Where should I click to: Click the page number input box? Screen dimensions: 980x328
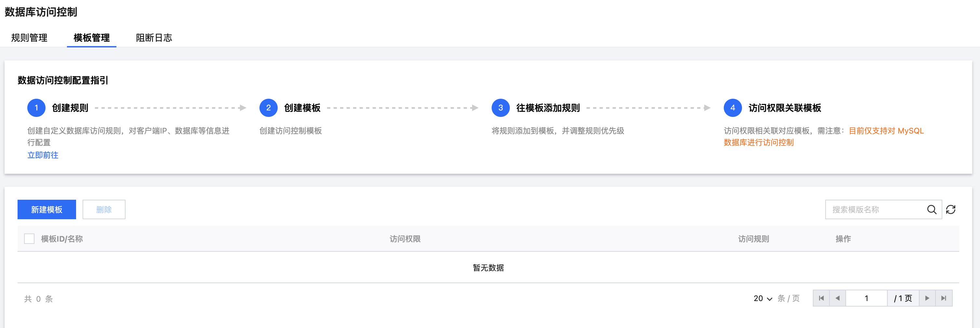click(866, 298)
